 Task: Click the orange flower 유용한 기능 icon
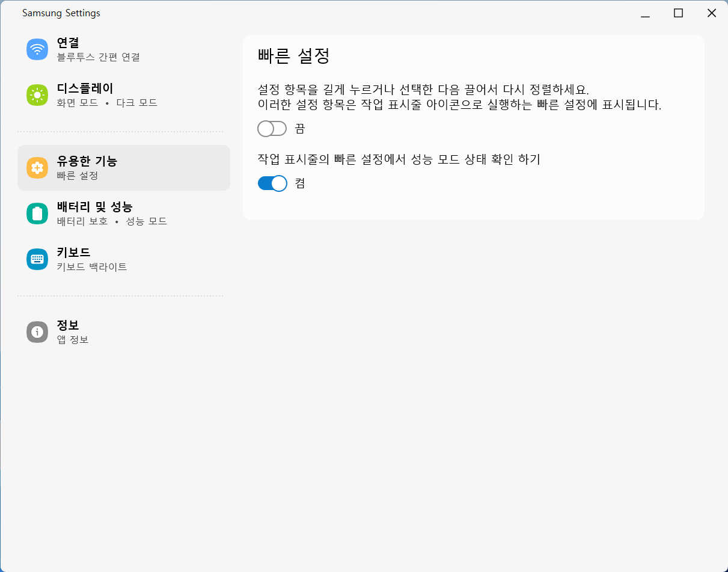pos(37,168)
